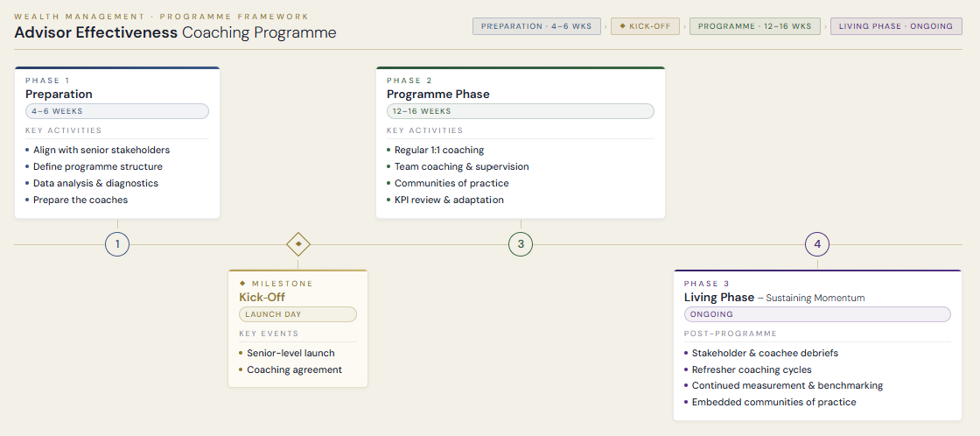Click the 'PHASE 3' label
980x436 pixels.
(x=707, y=284)
